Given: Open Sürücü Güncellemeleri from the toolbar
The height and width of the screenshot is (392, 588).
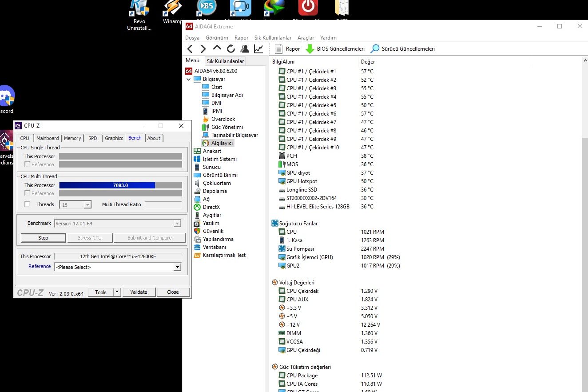Looking at the screenshot, I should click(x=403, y=49).
